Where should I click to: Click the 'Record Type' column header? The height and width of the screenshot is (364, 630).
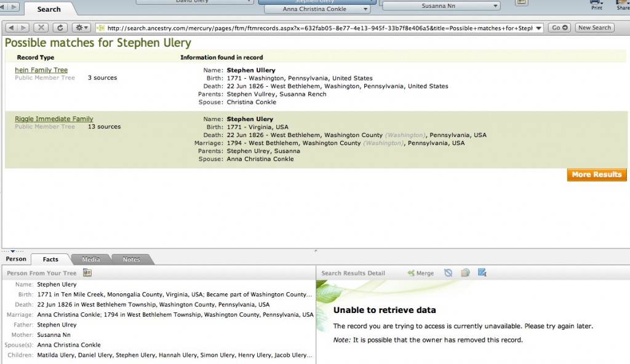[x=35, y=57]
